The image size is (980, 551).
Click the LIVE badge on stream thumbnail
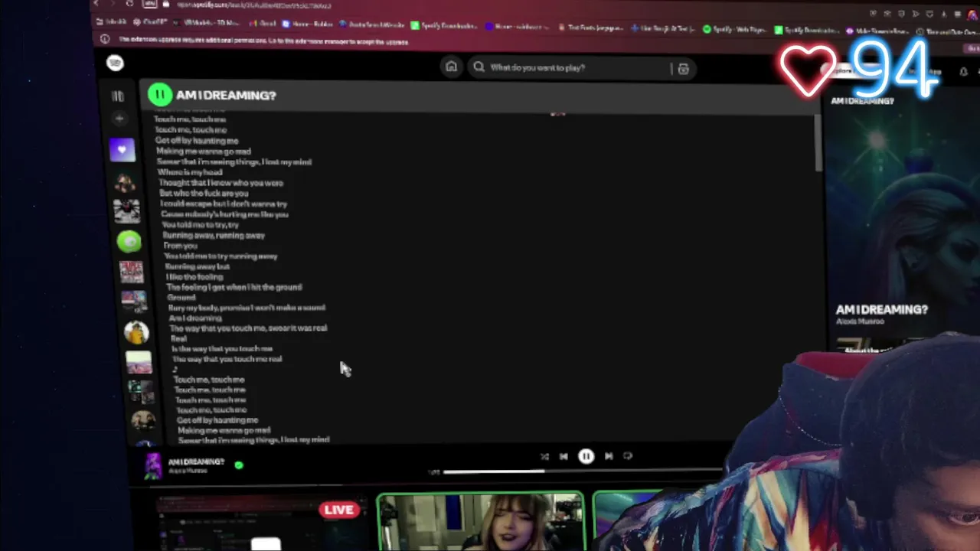point(339,510)
